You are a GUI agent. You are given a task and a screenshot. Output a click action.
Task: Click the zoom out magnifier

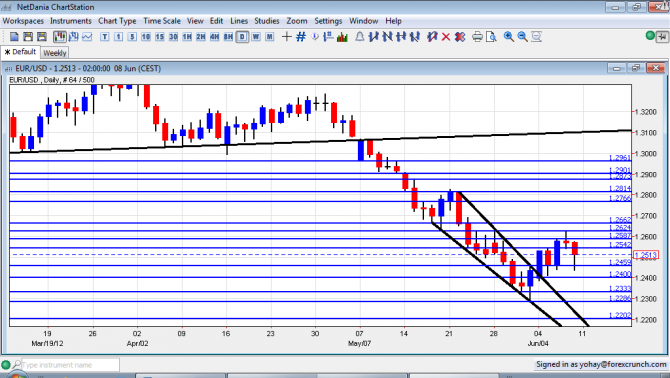(x=522, y=37)
